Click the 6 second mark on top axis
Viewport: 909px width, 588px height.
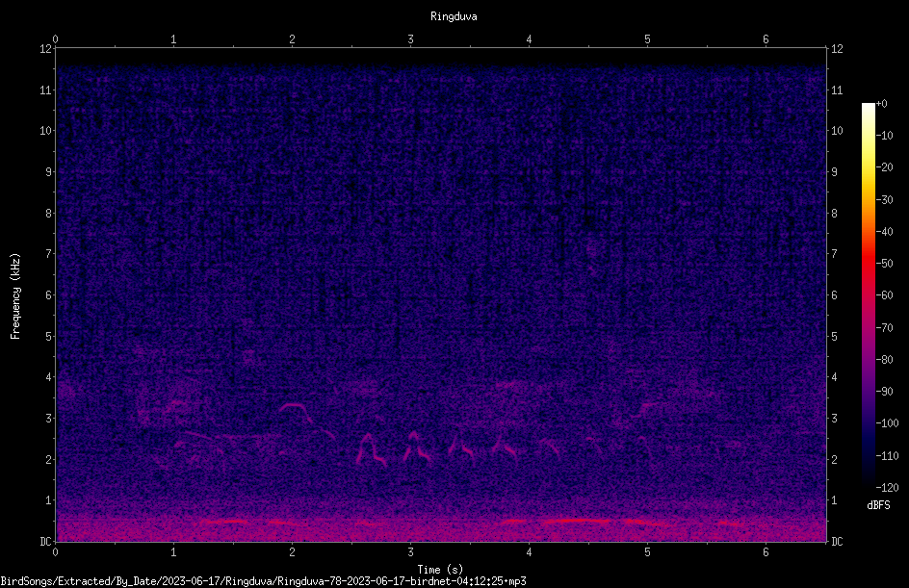766,39
